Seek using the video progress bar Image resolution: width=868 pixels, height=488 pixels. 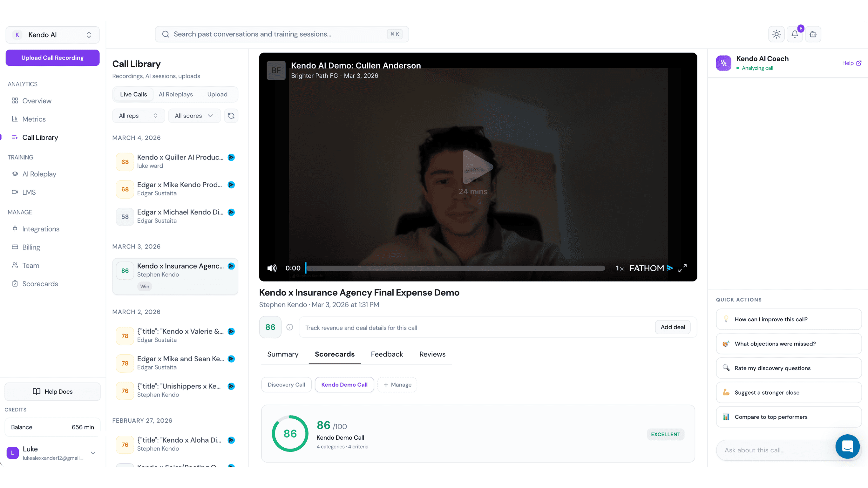click(x=454, y=268)
